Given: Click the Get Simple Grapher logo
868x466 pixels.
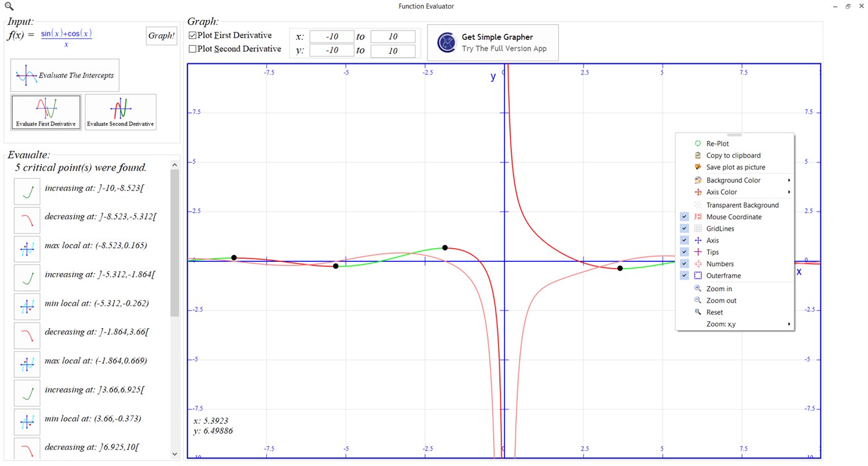Looking at the screenshot, I should click(x=446, y=42).
